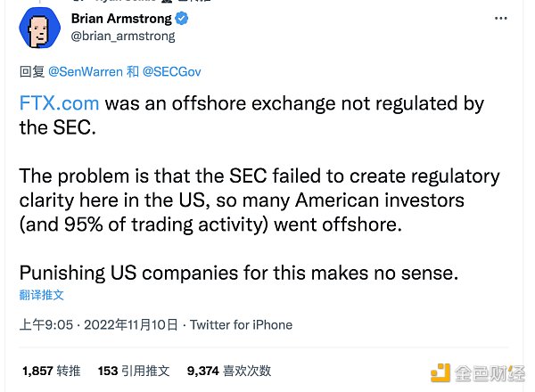Image resolution: width=535 pixels, height=392 pixels.
Task: Open the @brian_armstrong handle
Action: [123, 37]
